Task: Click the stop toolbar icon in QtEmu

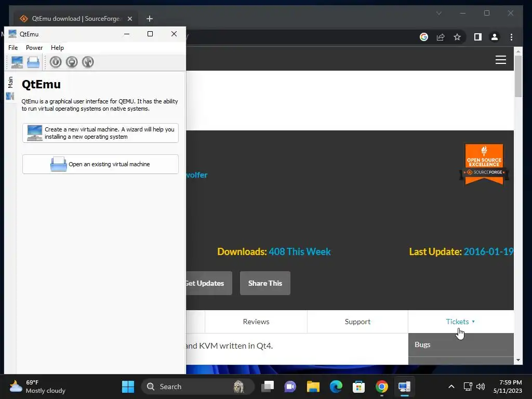Action: coord(72,62)
